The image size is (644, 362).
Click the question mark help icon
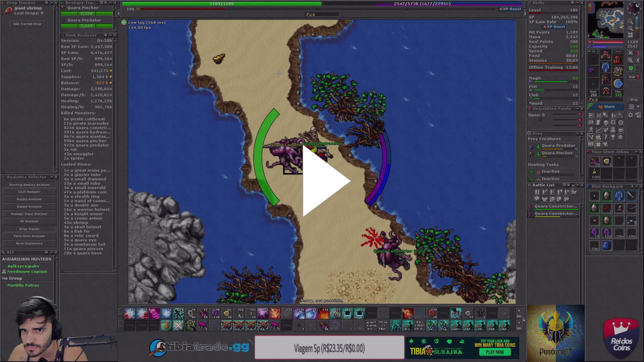click(x=605, y=137)
